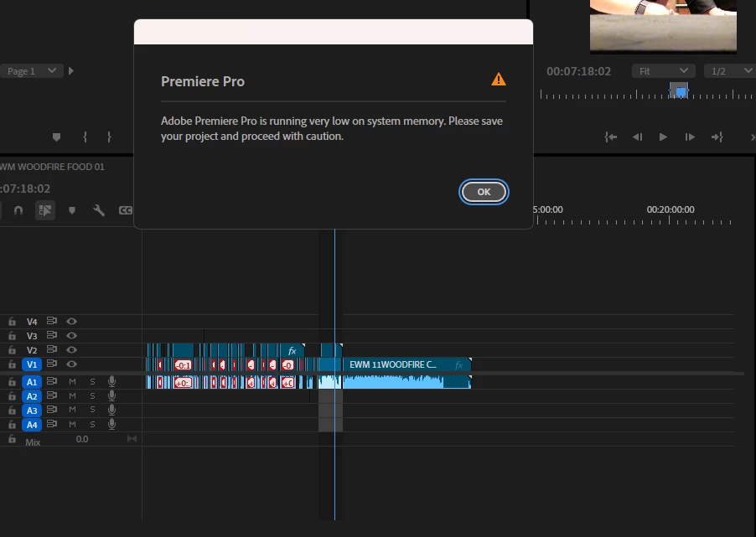This screenshot has height=537, width=756.
Task: Solo track A1
Action: click(x=92, y=382)
